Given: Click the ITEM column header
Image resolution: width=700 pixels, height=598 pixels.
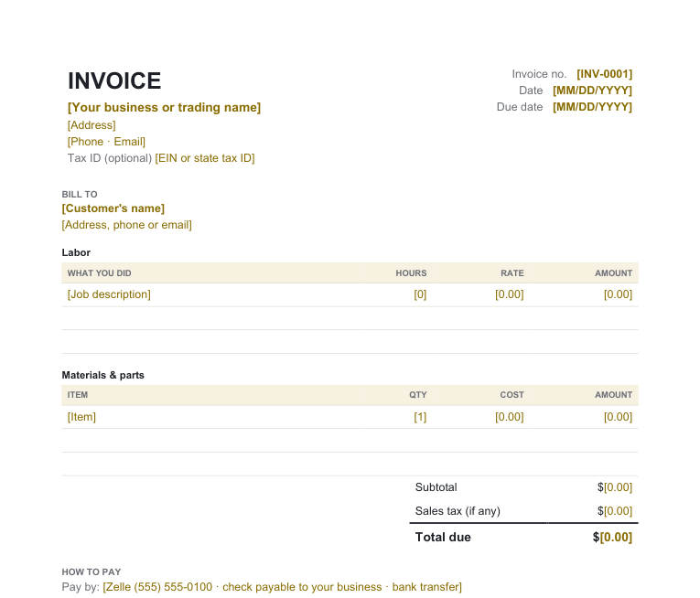Looking at the screenshot, I should coord(78,395).
